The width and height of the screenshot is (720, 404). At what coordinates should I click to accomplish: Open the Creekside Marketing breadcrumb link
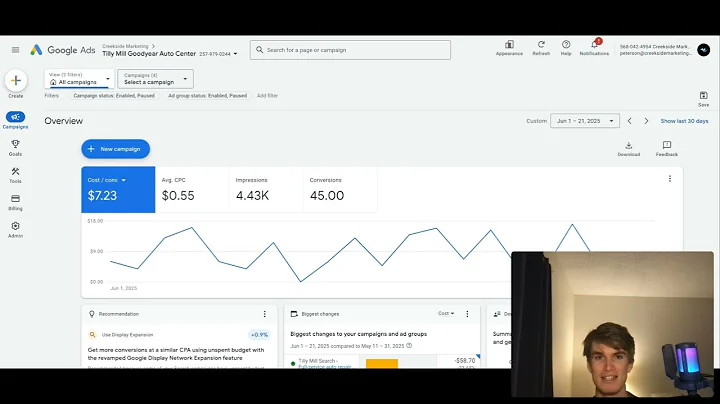click(x=125, y=46)
